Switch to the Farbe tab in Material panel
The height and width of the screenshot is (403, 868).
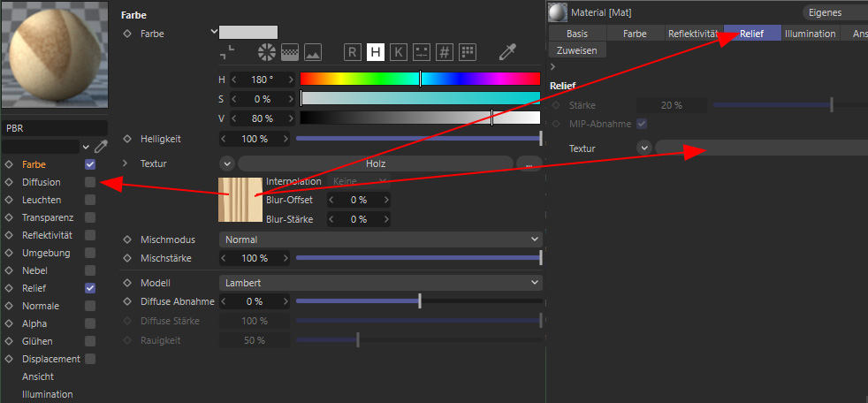[x=635, y=34]
